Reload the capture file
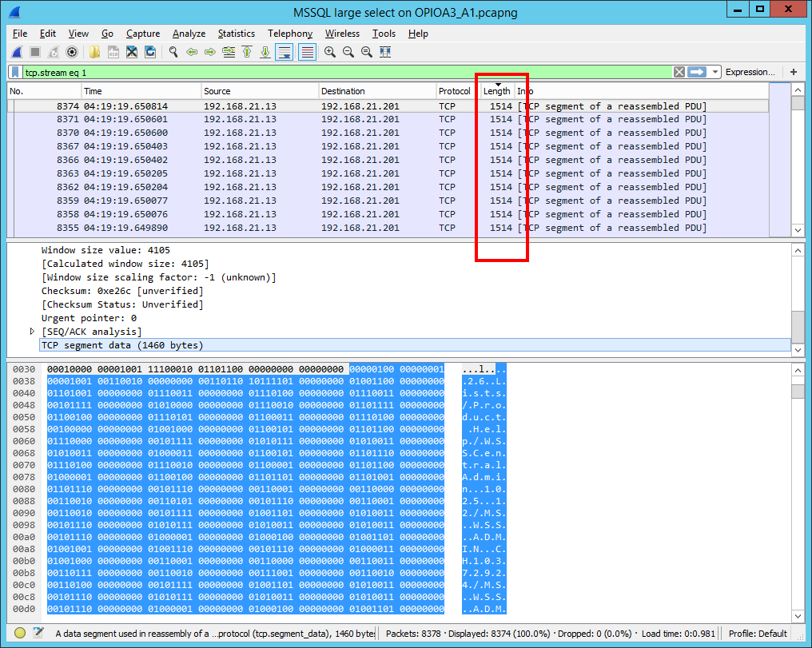This screenshot has height=648, width=812. coord(149,52)
